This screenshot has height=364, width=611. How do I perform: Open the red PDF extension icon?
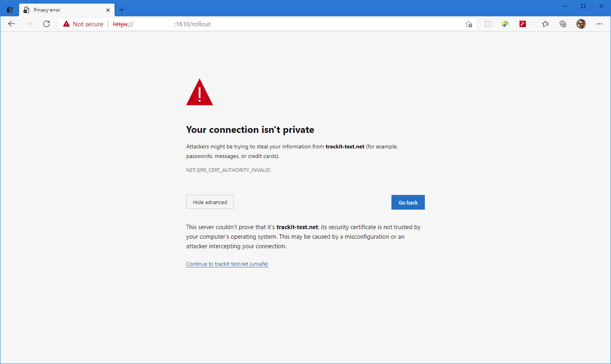[523, 24]
